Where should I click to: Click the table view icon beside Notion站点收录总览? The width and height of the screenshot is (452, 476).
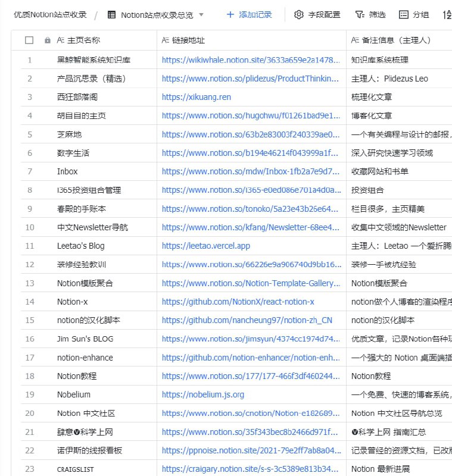111,14
